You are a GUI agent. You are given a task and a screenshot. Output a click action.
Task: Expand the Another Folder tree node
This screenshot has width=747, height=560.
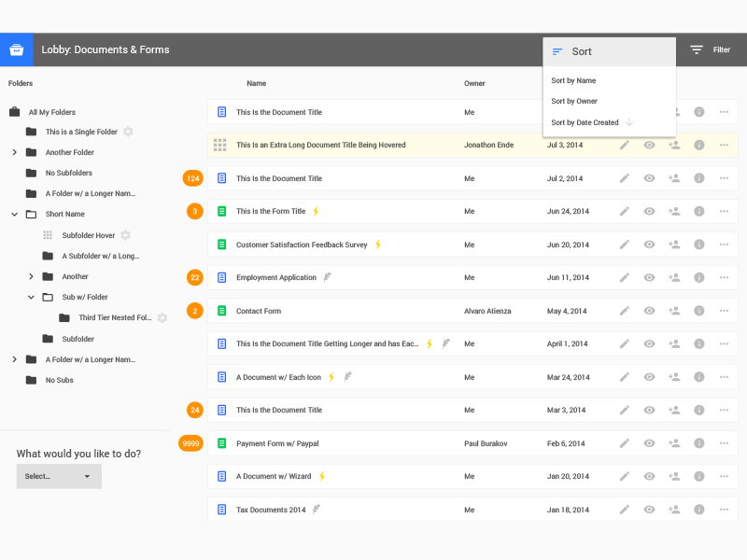pyautogui.click(x=14, y=152)
